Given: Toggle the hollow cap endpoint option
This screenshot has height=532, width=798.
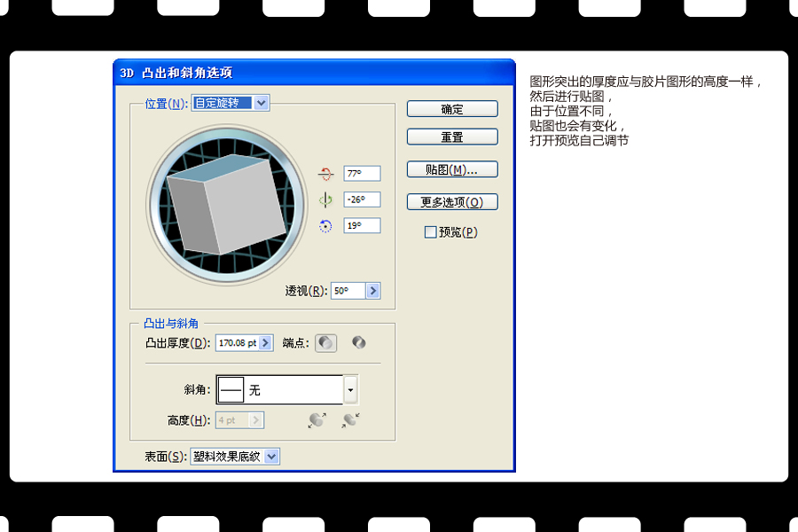Looking at the screenshot, I should 359,342.
